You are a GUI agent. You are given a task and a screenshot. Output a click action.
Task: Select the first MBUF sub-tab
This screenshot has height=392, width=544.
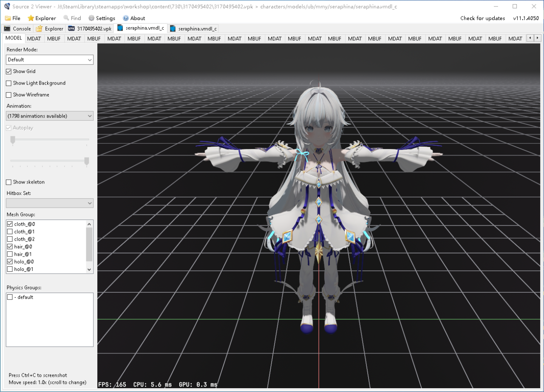(x=54, y=39)
